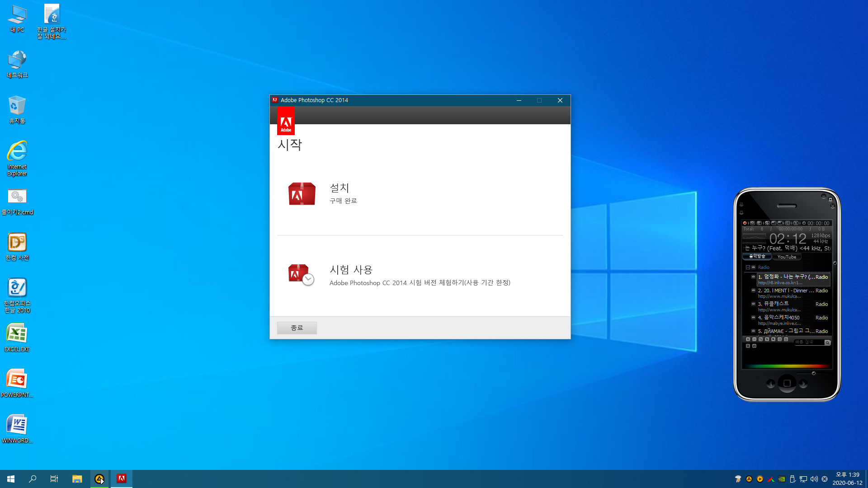The image size is (868, 488).
Task: Select the 한컴오피스 한글 2010 icon
Action: tap(17, 296)
